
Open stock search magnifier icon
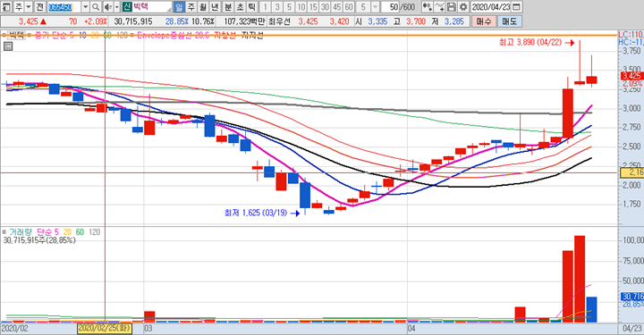click(x=96, y=7)
